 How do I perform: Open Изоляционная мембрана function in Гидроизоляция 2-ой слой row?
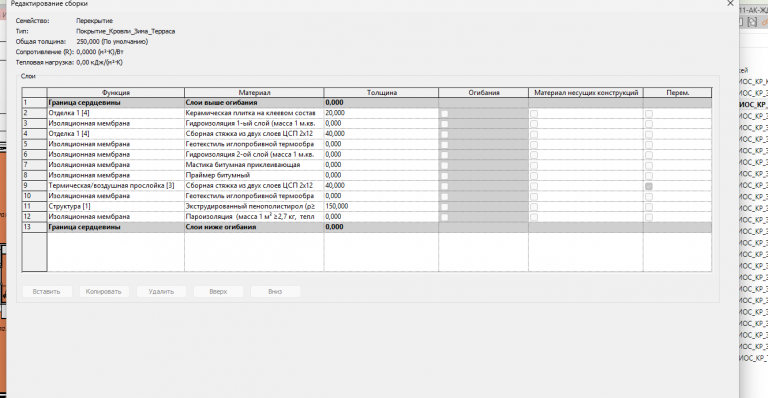[x=116, y=154]
